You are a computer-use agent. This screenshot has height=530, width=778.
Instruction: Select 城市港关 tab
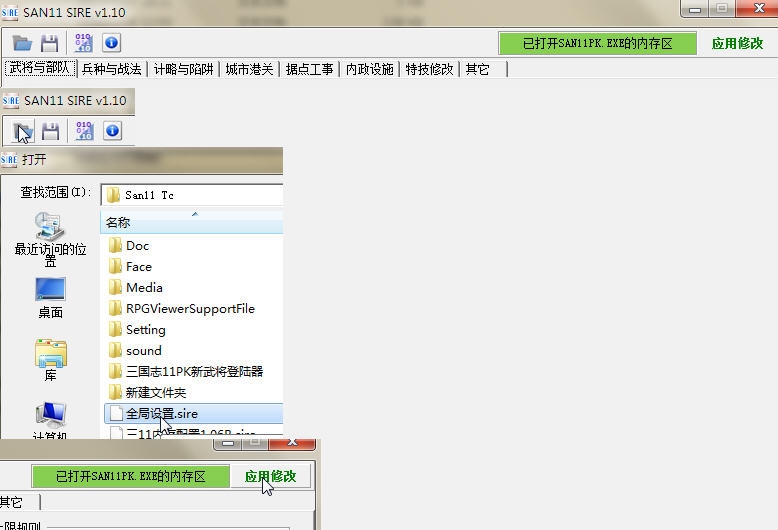tap(249, 69)
